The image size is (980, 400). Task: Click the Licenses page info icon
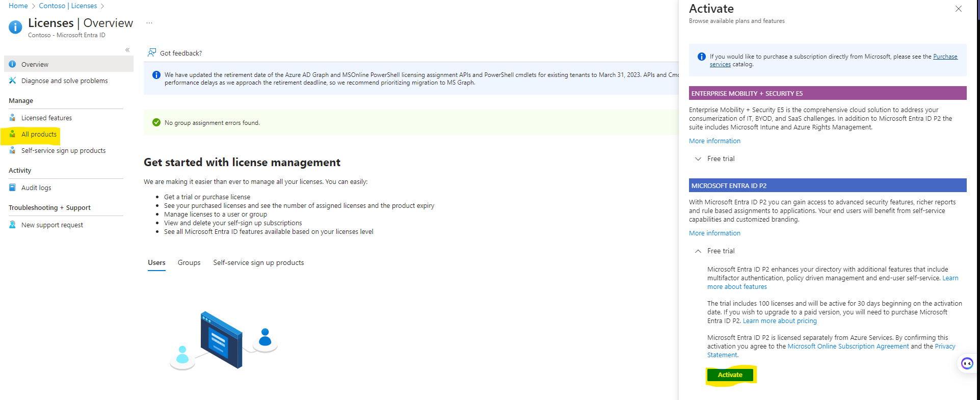pos(15,26)
